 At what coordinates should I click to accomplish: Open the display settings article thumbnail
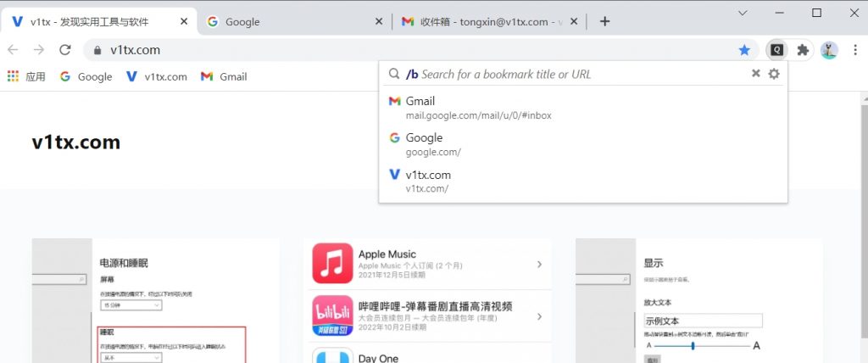point(699,301)
